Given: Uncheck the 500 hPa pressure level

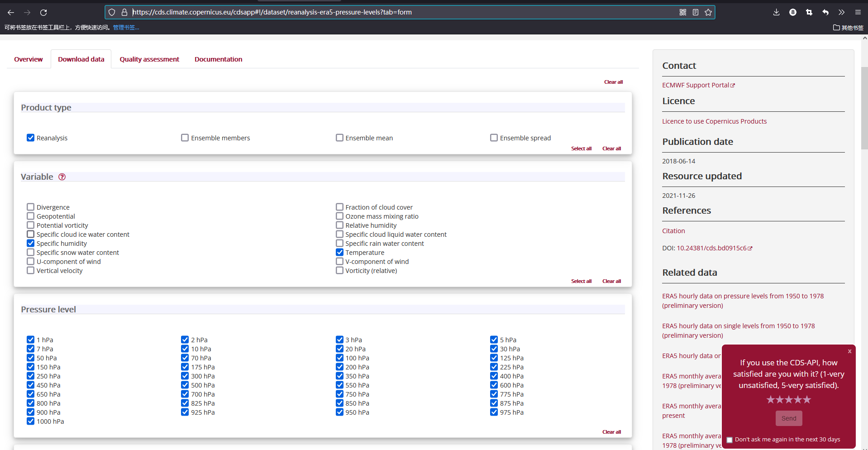Looking at the screenshot, I should click(x=185, y=385).
